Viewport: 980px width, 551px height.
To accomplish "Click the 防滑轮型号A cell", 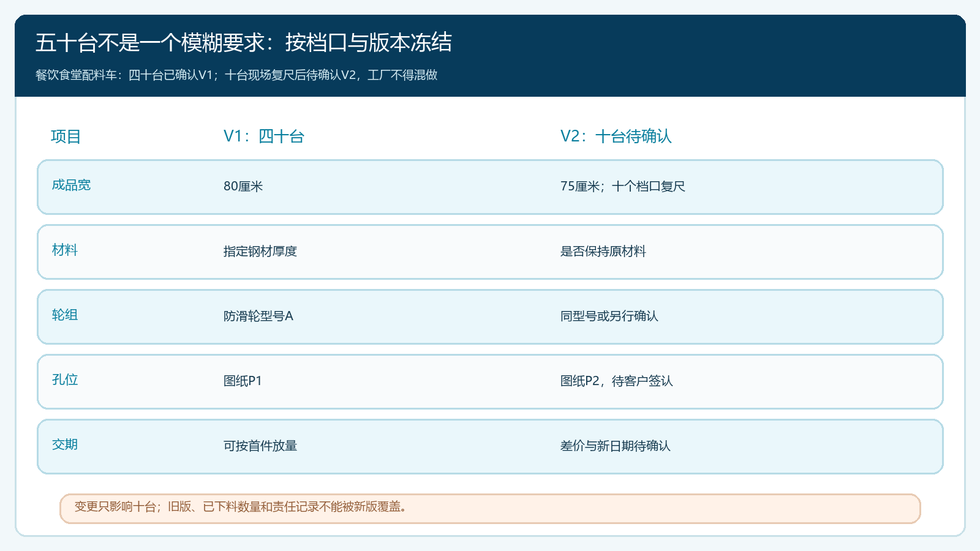I will pyautogui.click(x=258, y=316).
